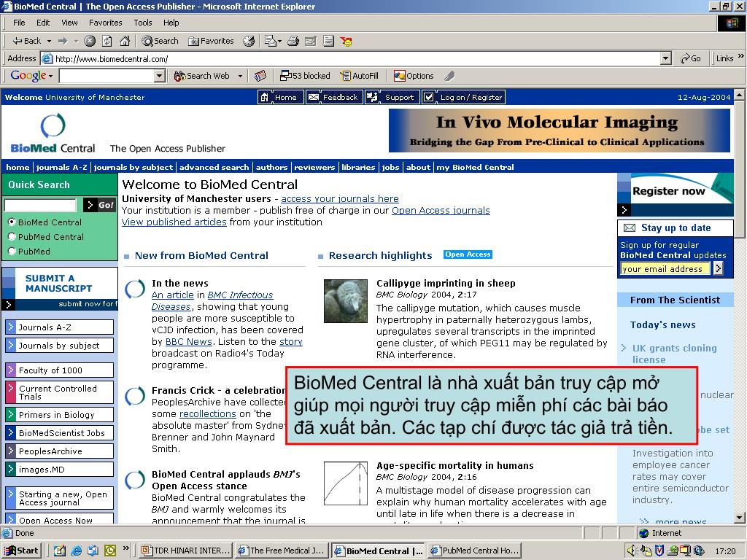Click the journals A-Z navigation tab
The image size is (747, 560).
(61, 167)
